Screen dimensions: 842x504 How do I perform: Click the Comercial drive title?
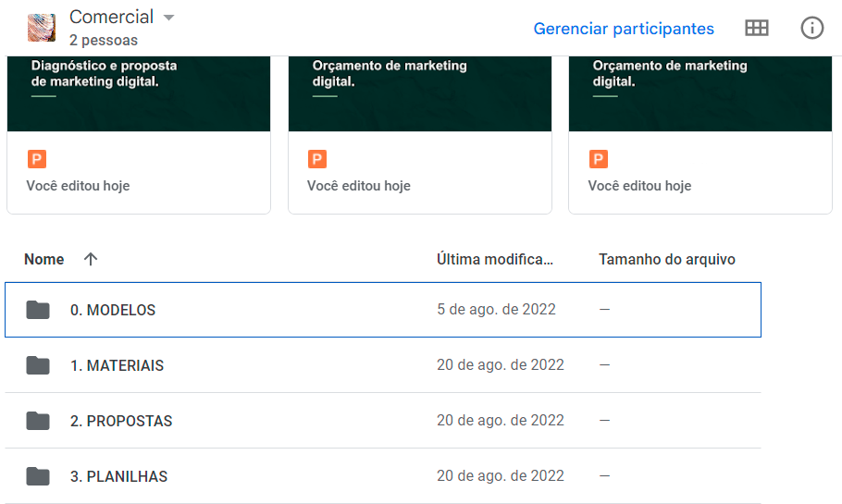click(112, 17)
